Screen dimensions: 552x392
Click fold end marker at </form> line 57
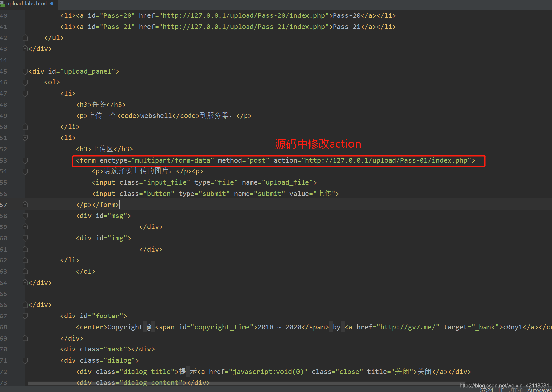coord(25,205)
